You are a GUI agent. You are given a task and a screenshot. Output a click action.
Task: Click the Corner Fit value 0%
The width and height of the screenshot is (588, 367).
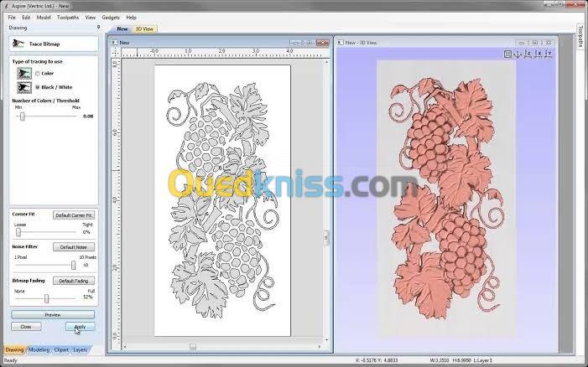tap(86, 232)
